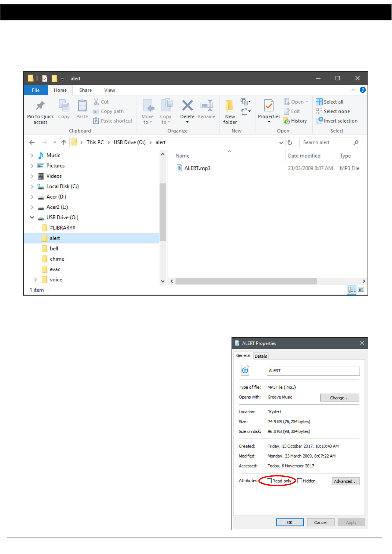Click the Pin to Quick access icon
The width and height of the screenshot is (392, 554).
click(x=40, y=106)
